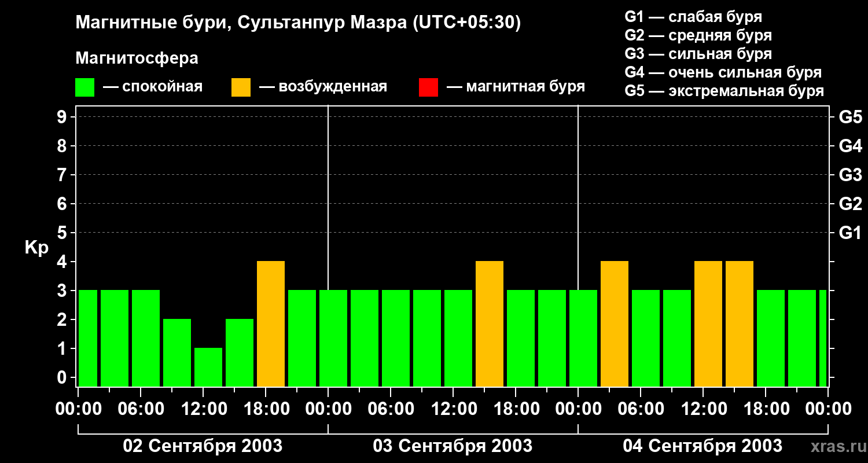Click the '02 Сентября 2003' date label
Viewport: 868px width, 463px height.
point(203,446)
